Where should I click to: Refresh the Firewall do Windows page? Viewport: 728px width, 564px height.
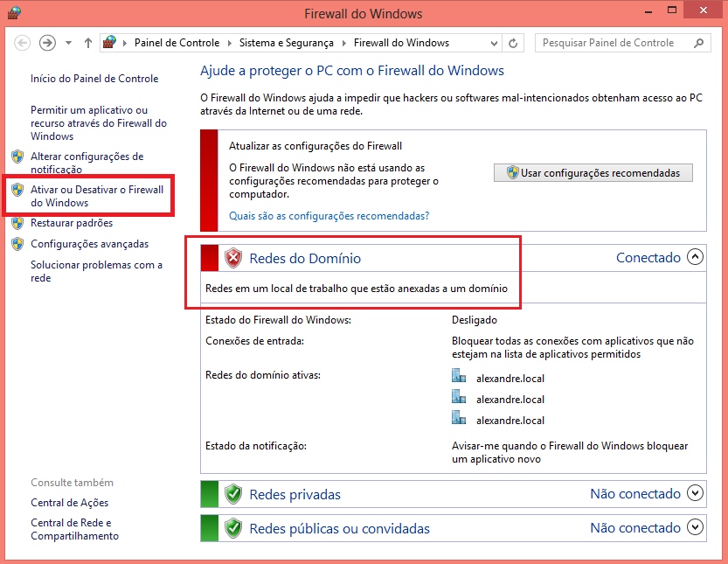513,43
